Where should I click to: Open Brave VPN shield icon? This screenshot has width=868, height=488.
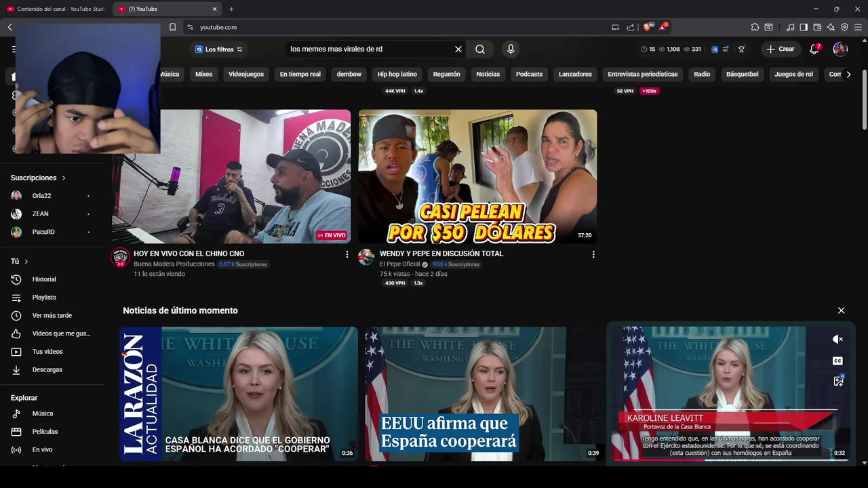click(x=844, y=27)
